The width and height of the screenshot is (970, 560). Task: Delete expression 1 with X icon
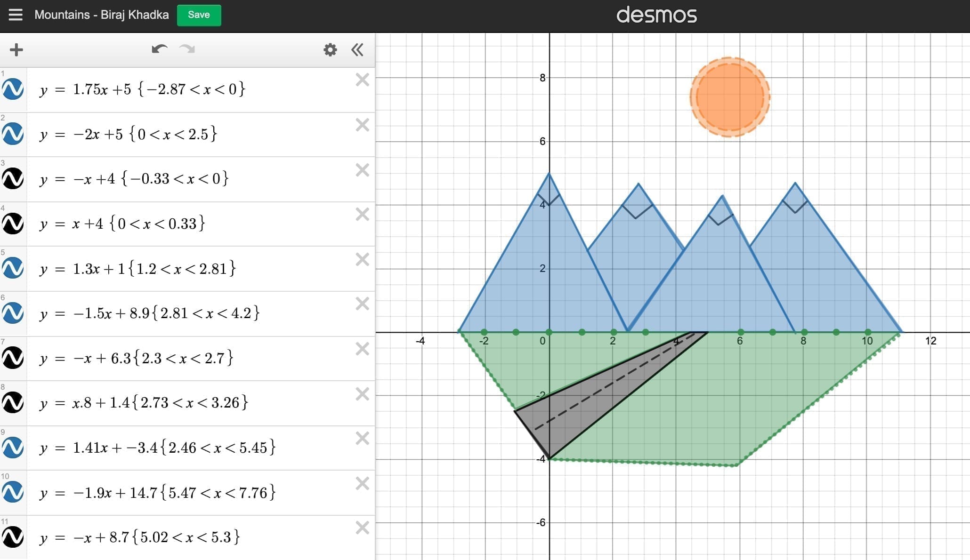tap(362, 80)
